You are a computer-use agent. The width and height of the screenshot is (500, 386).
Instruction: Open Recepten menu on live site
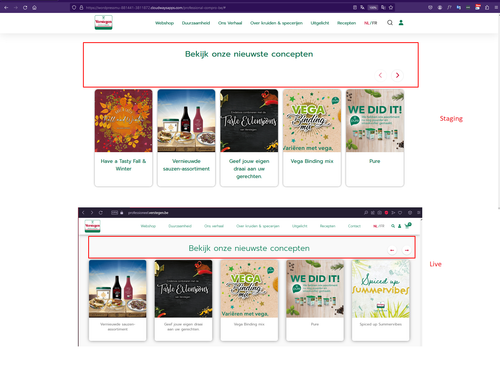(x=327, y=226)
